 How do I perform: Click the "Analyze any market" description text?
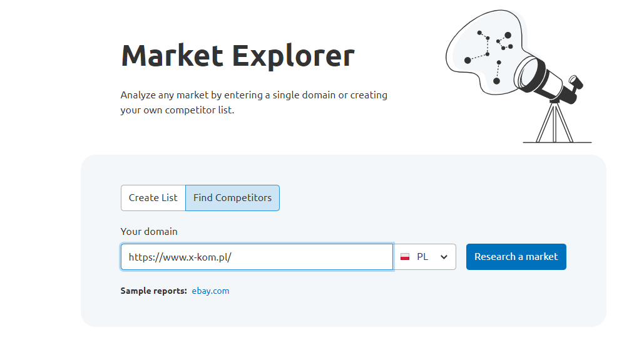(253, 103)
